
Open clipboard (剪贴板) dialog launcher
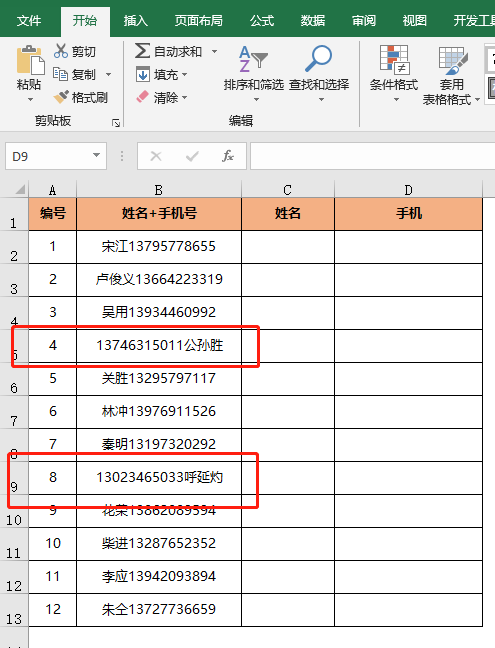(116, 123)
